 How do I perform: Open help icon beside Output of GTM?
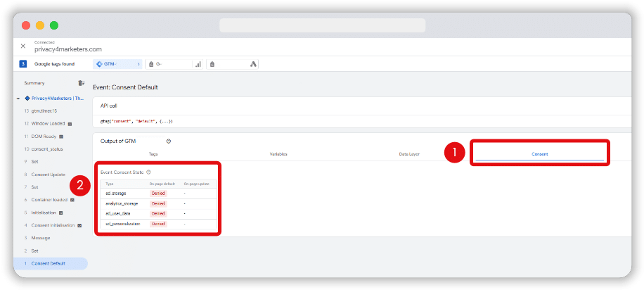[x=169, y=141]
